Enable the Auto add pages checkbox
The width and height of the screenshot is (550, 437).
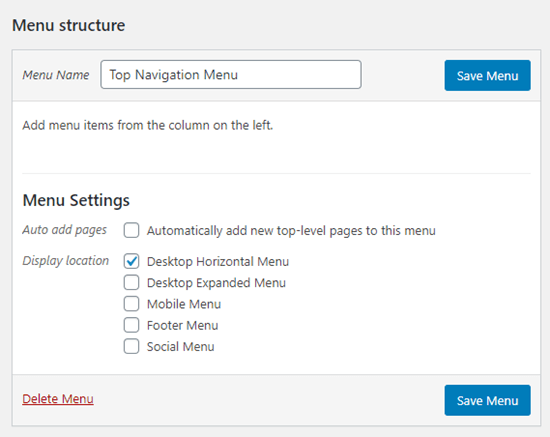coord(132,230)
